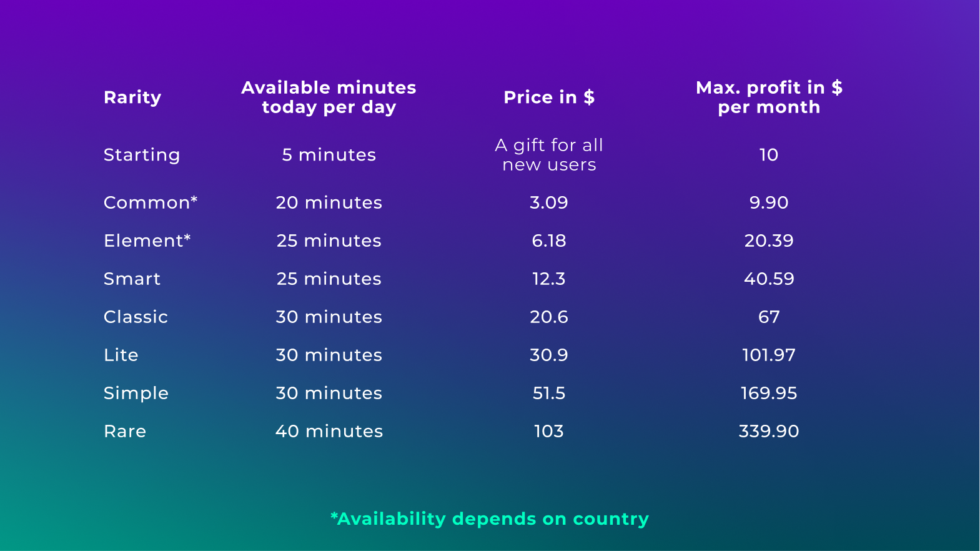980x551 pixels.
Task: Click the 339.90 max profit value
Action: pos(769,431)
